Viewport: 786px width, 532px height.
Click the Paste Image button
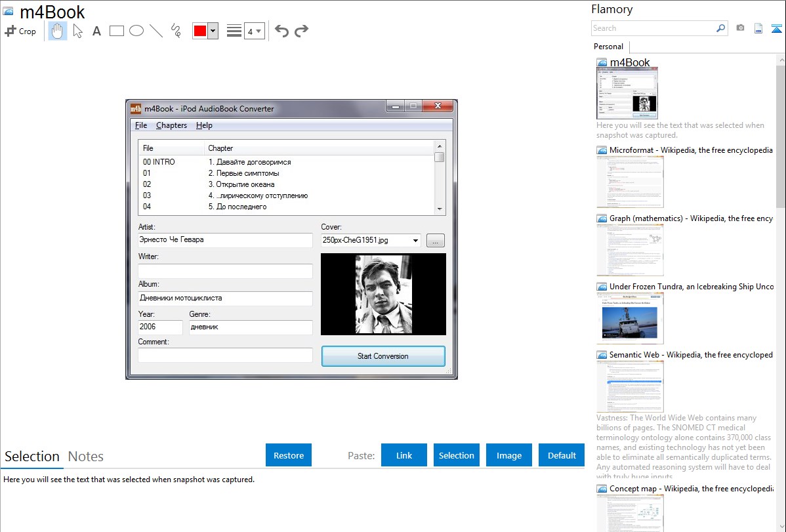508,455
